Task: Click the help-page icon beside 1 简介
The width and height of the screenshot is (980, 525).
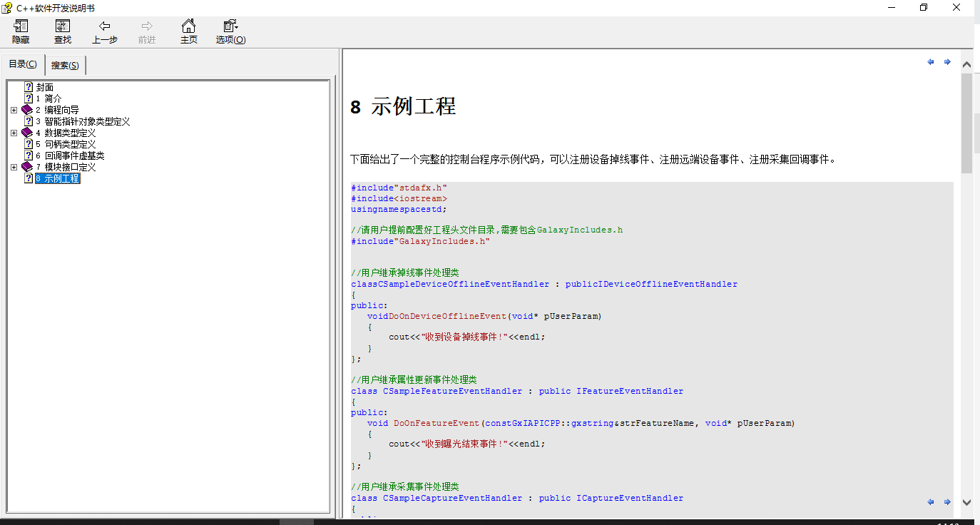Action: click(29, 98)
